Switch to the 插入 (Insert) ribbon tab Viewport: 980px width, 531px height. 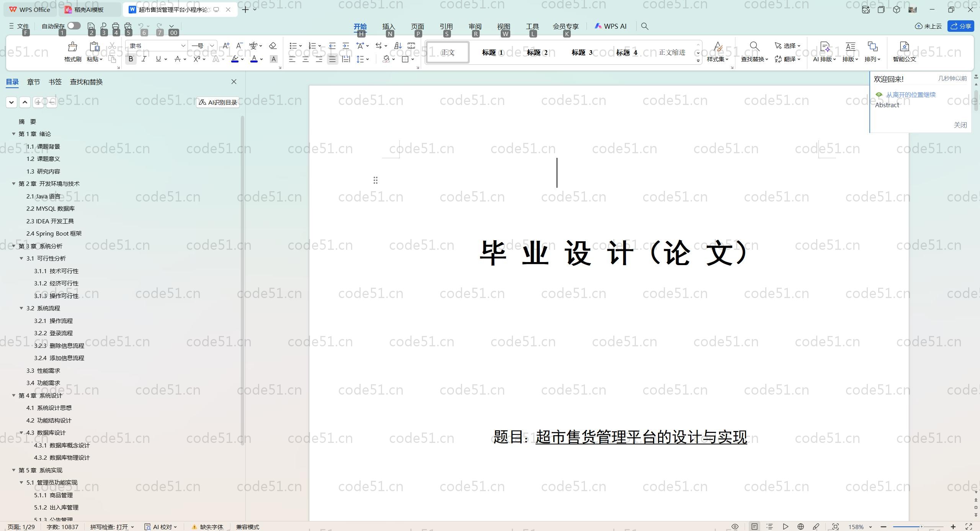tap(388, 26)
